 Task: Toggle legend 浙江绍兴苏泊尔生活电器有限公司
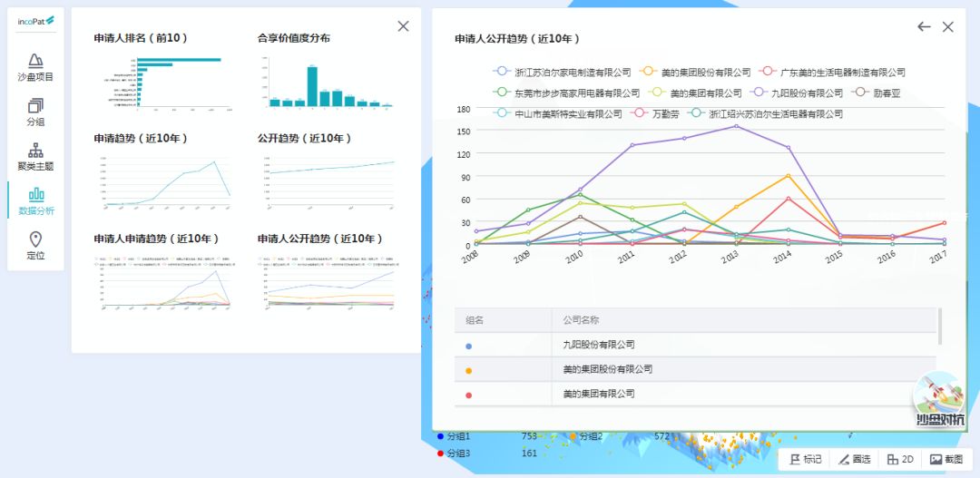[x=765, y=113]
